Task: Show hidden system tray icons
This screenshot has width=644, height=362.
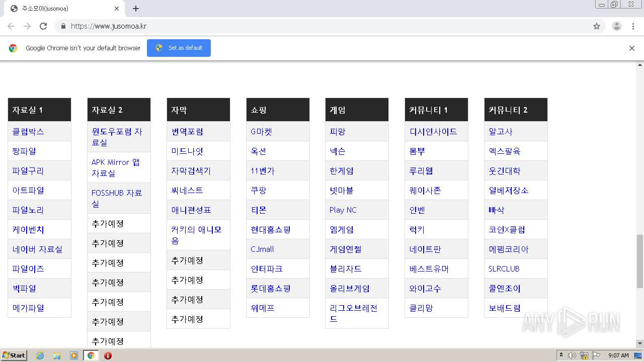Action: (561, 355)
